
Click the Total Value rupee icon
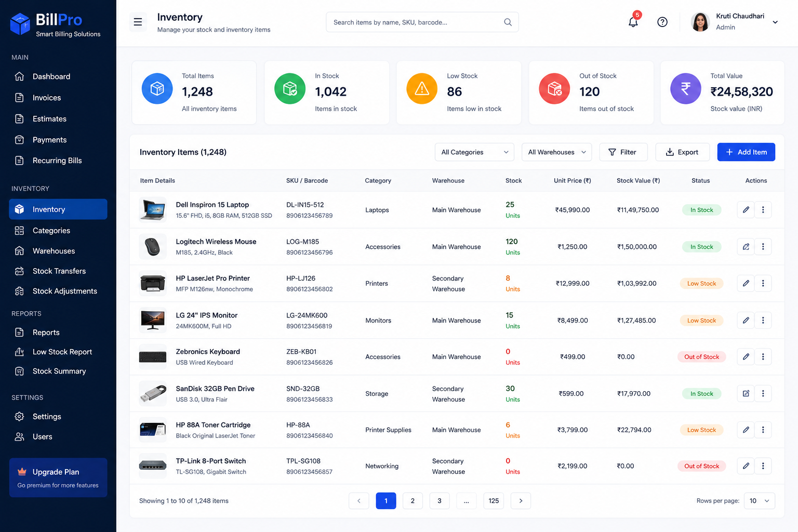click(686, 89)
